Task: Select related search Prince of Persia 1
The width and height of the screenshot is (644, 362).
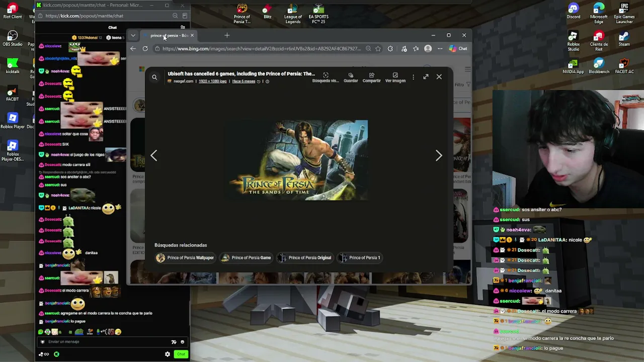Action: pos(360,258)
